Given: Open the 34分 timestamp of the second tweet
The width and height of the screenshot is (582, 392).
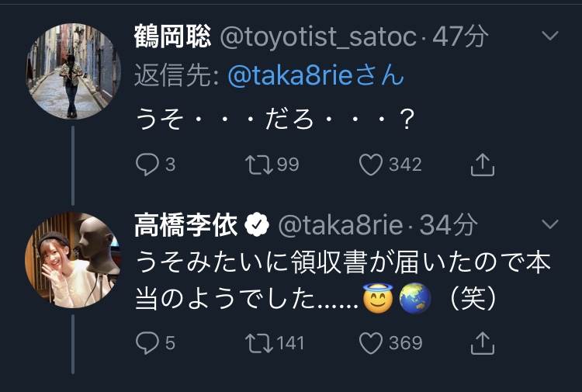Looking at the screenshot, I should coord(449,225).
